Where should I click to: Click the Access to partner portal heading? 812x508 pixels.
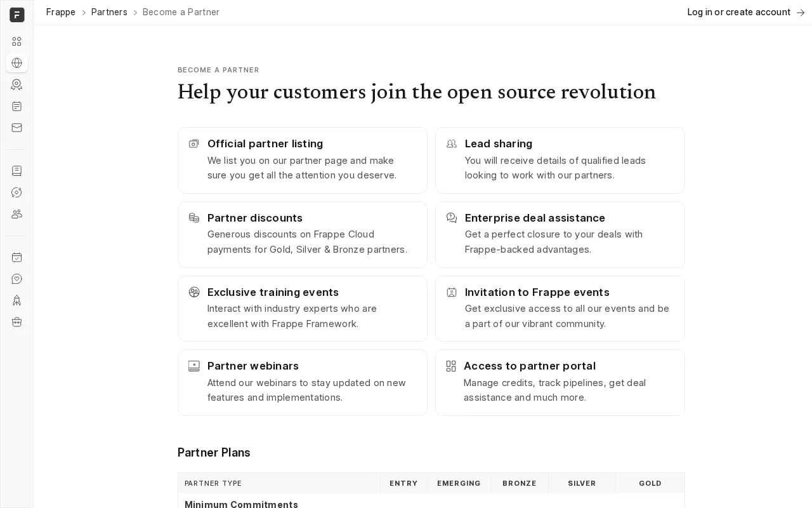[530, 366]
